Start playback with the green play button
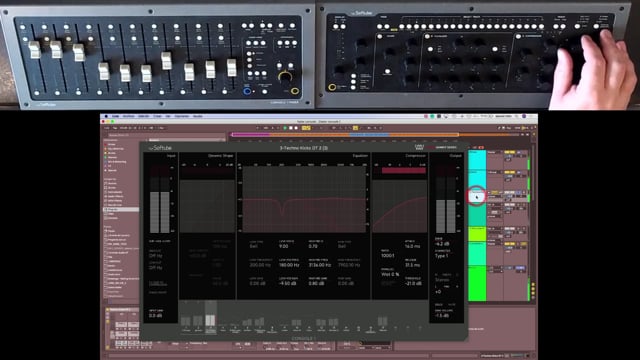Image resolution: width=640 pixels, height=360 pixels. 285,128
